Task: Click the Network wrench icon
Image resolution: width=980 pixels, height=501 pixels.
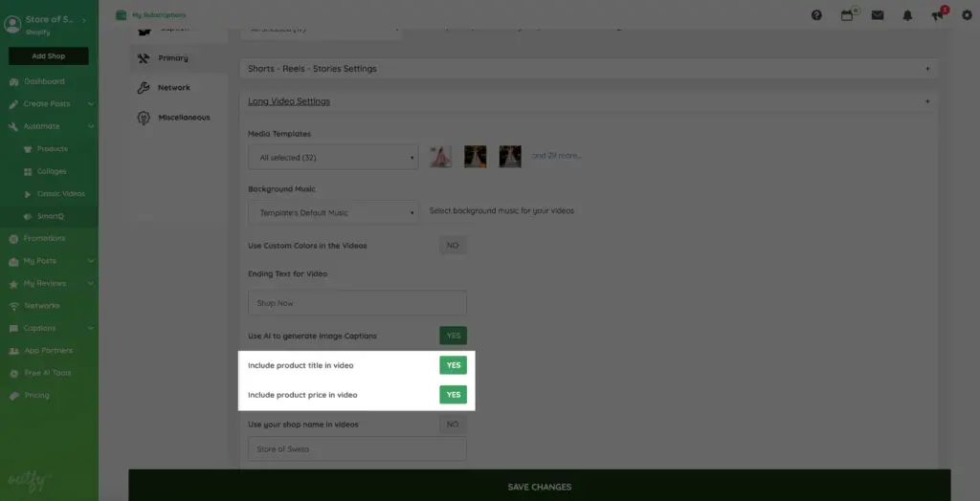Action: pos(144,88)
